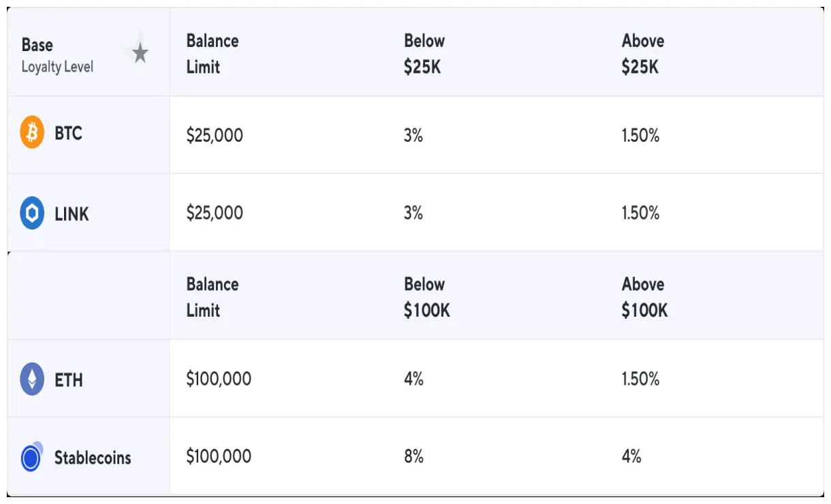Click the Above $100K column header

click(644, 298)
